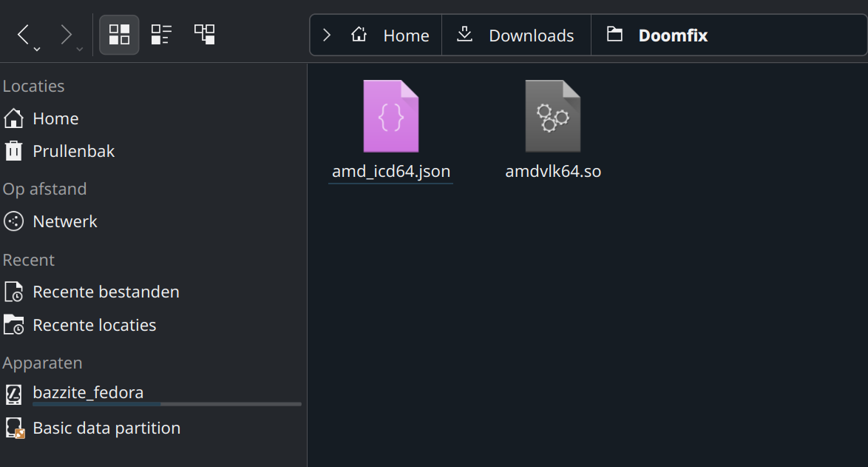
Task: Open forward history dropdown arrow
Action: (x=80, y=50)
